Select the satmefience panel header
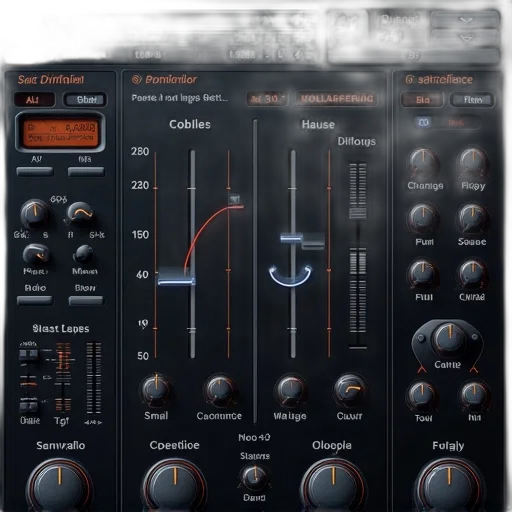512x512 pixels. coord(445,80)
